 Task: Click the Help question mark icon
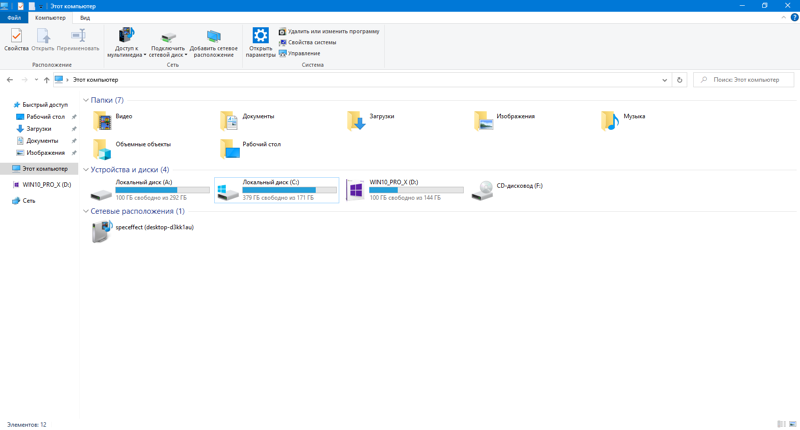(794, 18)
